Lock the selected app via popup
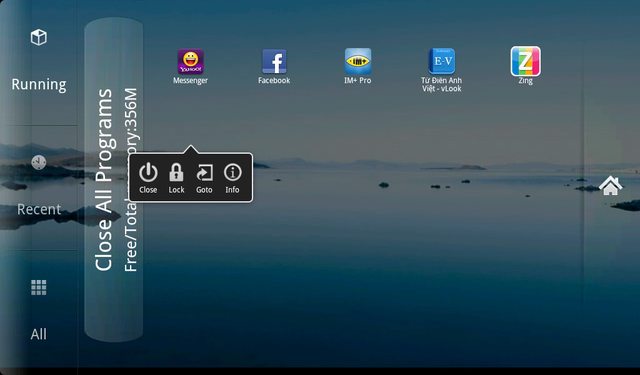Viewport: 640px width, 375px height. pyautogui.click(x=176, y=178)
